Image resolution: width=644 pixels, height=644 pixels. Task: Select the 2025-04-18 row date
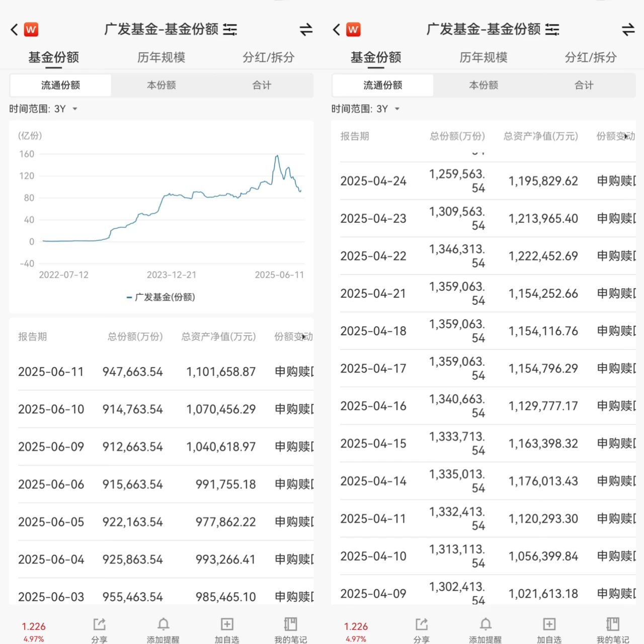[x=373, y=331]
